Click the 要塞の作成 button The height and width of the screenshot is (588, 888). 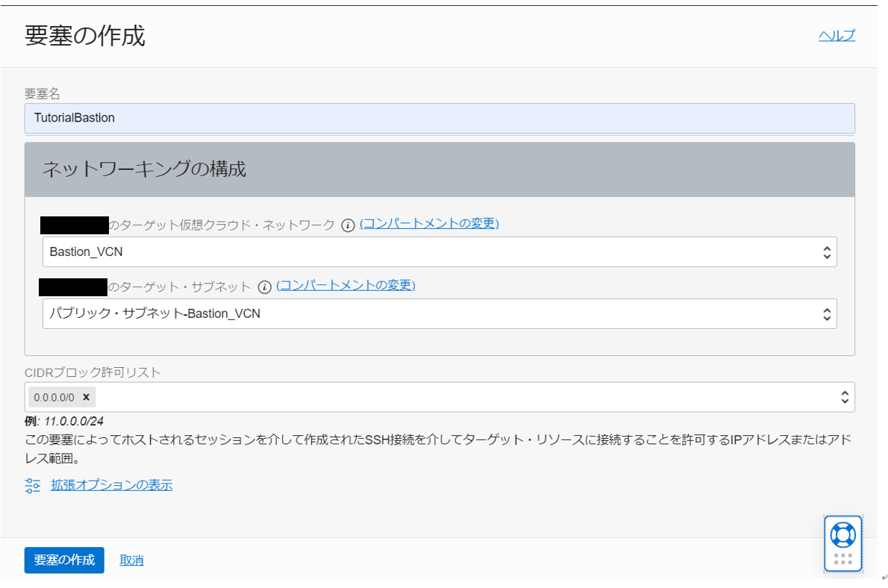point(63,560)
